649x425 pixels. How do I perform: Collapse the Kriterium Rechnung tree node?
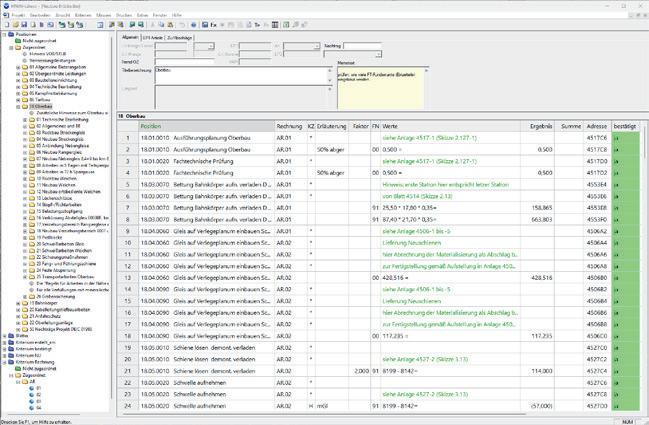(5, 362)
